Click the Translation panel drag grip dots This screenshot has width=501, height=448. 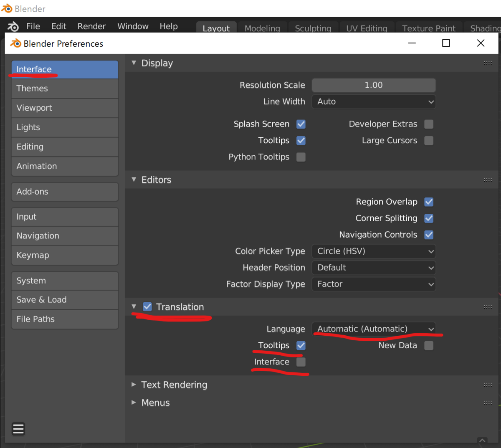click(488, 307)
